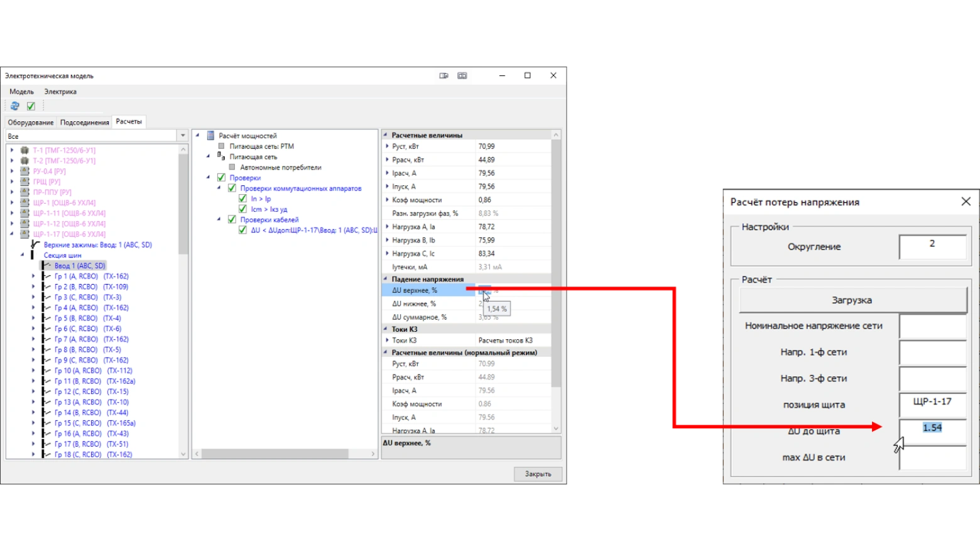
Task: Click the breaker icon of Гр 1 row
Action: (x=46, y=276)
